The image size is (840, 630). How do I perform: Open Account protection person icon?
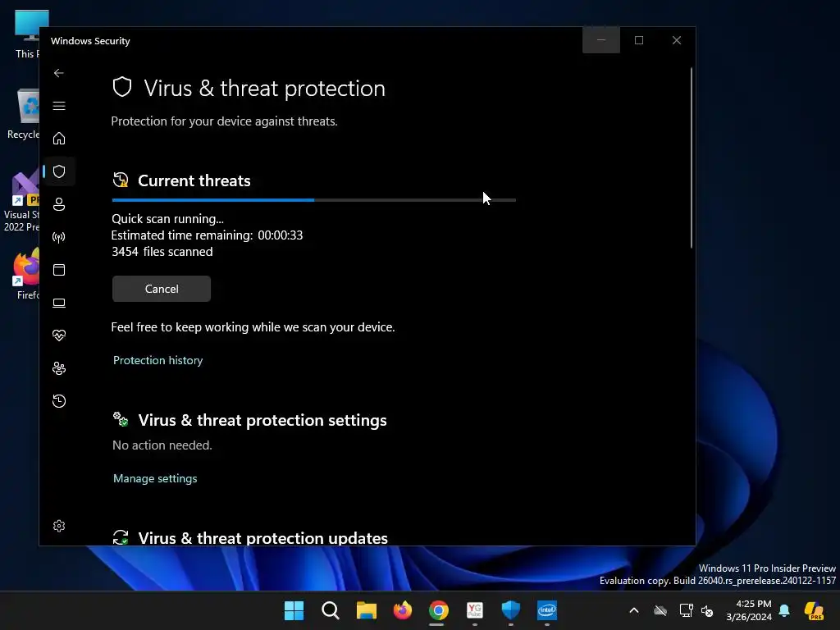point(59,204)
